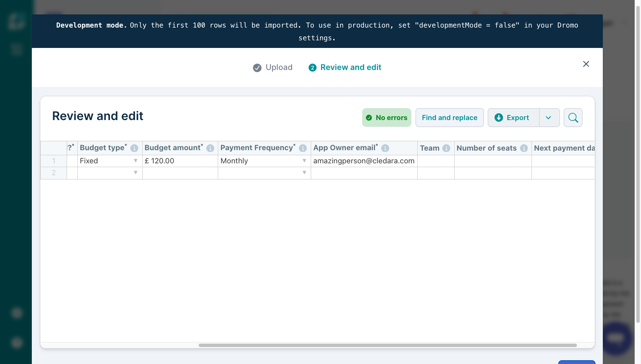Export the reviewed data
641x364 pixels.
513,118
